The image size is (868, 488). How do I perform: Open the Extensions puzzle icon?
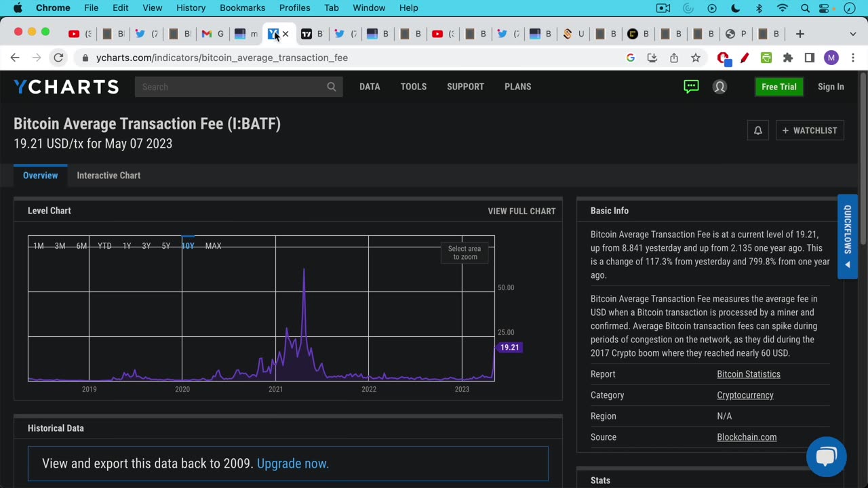(x=788, y=58)
